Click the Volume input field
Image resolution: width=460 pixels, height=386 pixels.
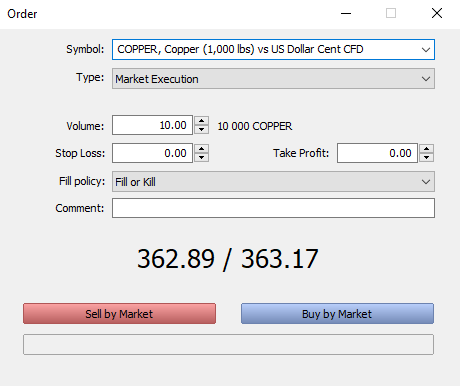tap(152, 125)
